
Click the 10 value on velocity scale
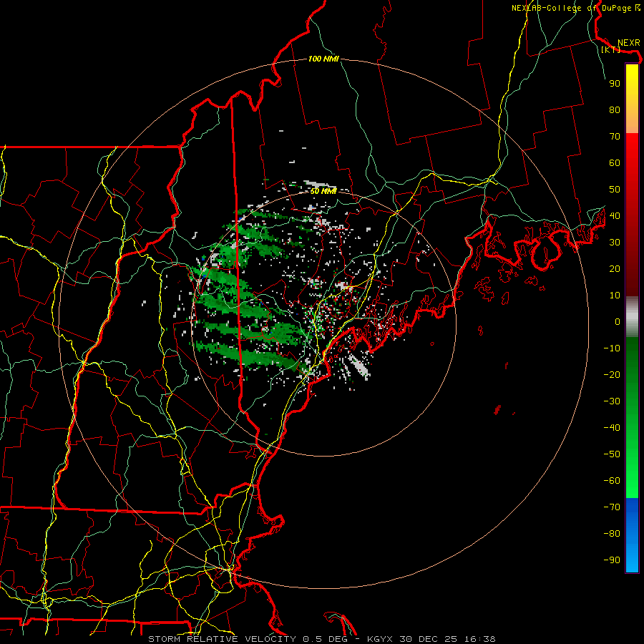[x=615, y=296]
